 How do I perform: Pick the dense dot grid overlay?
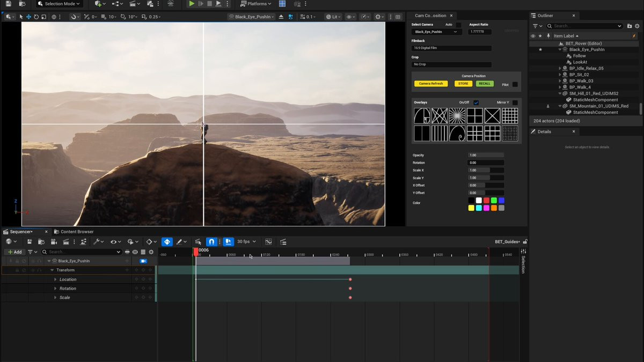pos(510,133)
